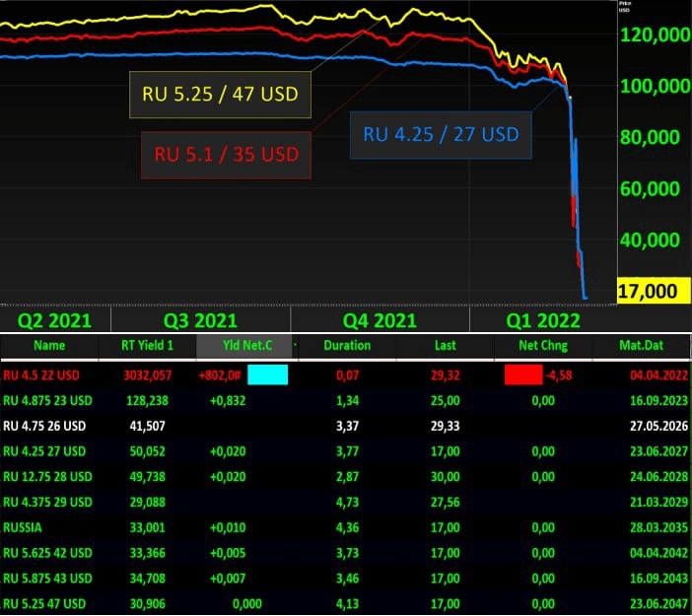Click the last price 29,33

click(x=446, y=426)
